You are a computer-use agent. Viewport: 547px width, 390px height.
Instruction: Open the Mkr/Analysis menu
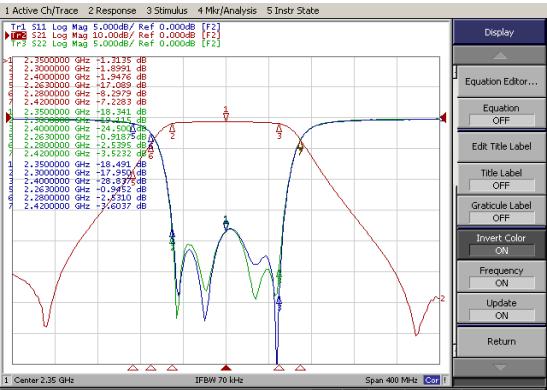tap(227, 11)
